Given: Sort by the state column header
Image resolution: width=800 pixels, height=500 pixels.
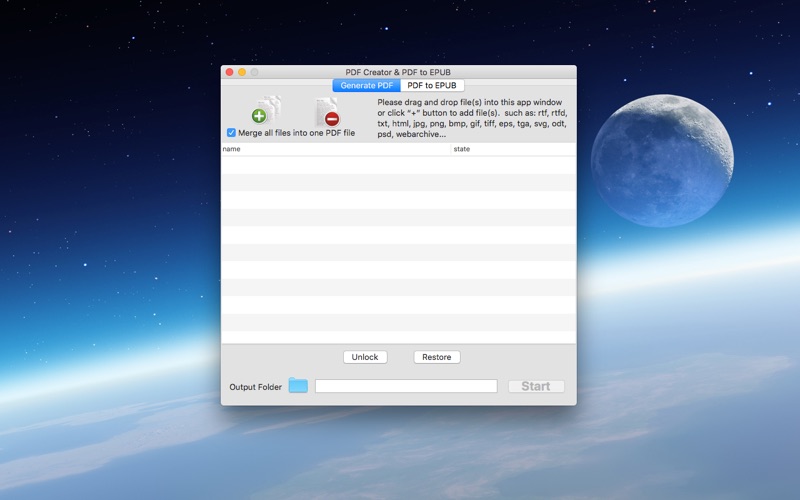Looking at the screenshot, I should tap(514, 149).
